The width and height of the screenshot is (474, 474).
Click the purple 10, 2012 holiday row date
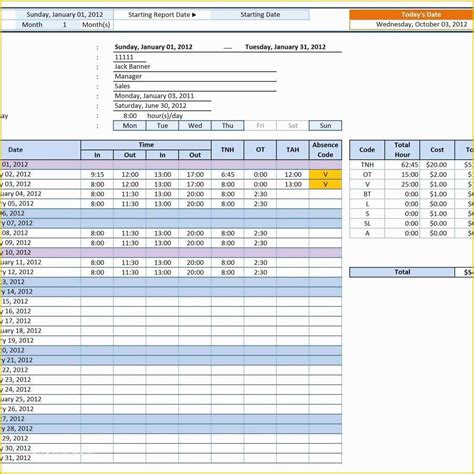point(40,253)
